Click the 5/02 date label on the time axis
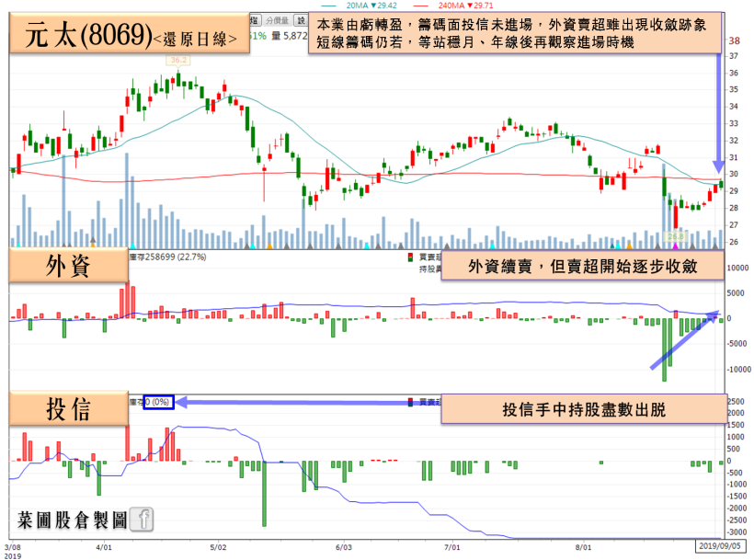This screenshot has width=754, height=560. pos(218,547)
